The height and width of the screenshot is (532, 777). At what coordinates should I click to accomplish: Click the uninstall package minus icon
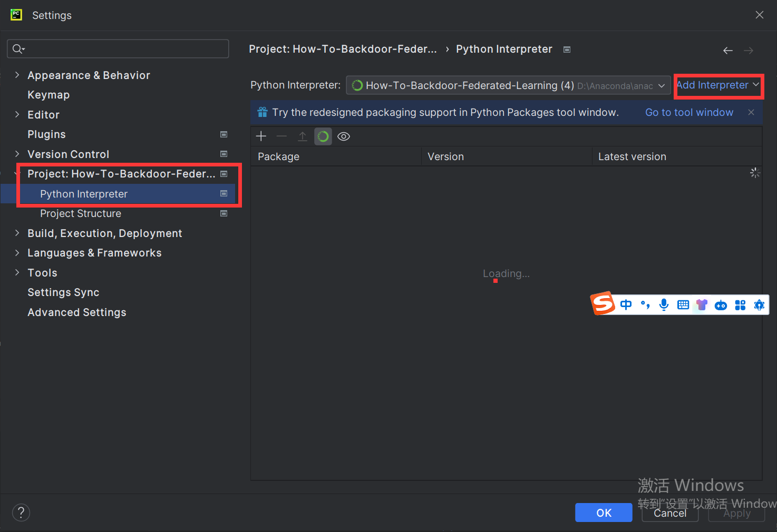[x=281, y=136]
